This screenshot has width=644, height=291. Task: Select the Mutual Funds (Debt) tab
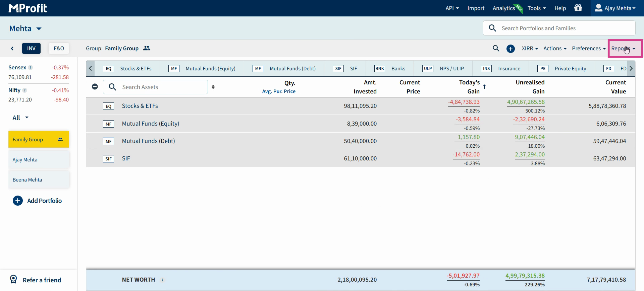click(x=284, y=68)
